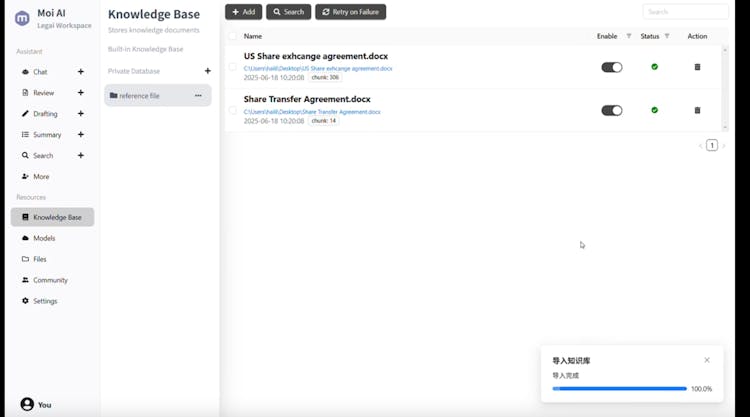Add a new chat with plus icon

[x=81, y=72]
